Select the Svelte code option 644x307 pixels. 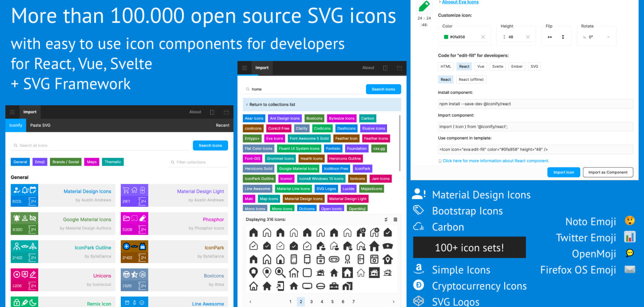click(x=498, y=67)
